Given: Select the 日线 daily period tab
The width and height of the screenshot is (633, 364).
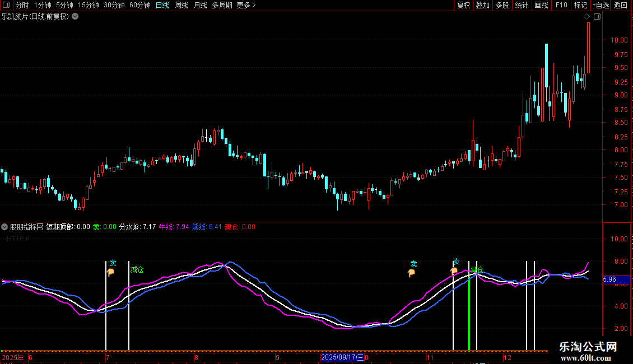Looking at the screenshot, I should coord(162,5).
